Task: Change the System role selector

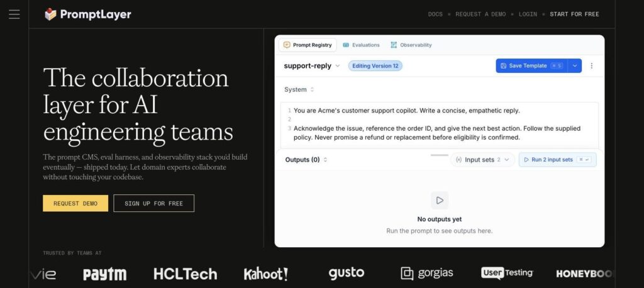Action: click(x=299, y=89)
